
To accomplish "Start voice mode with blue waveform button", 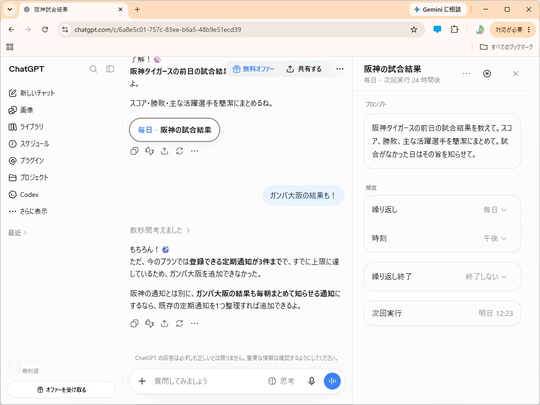I will pos(332,381).
